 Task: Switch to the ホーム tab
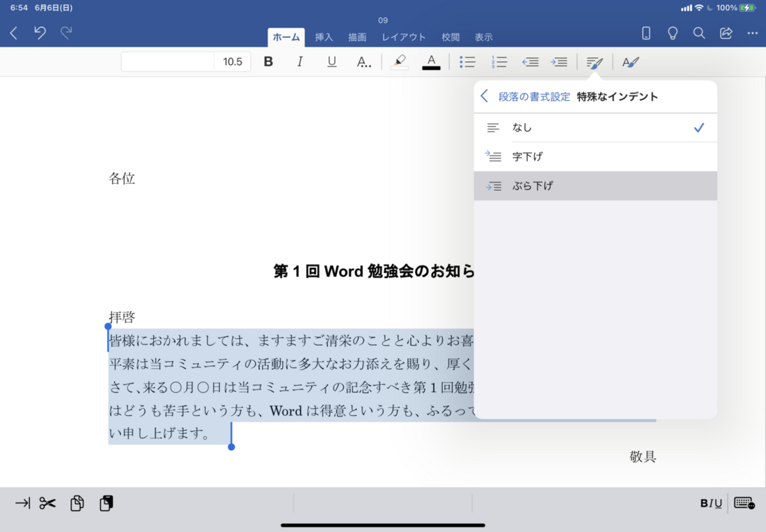click(x=286, y=37)
